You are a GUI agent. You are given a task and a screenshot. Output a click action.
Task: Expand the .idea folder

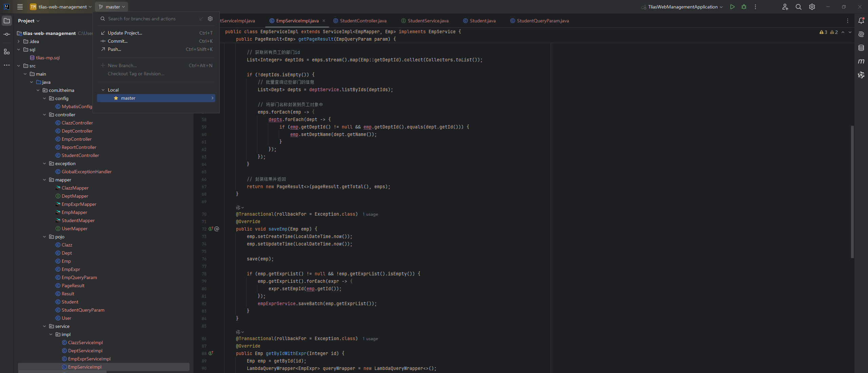(19, 41)
